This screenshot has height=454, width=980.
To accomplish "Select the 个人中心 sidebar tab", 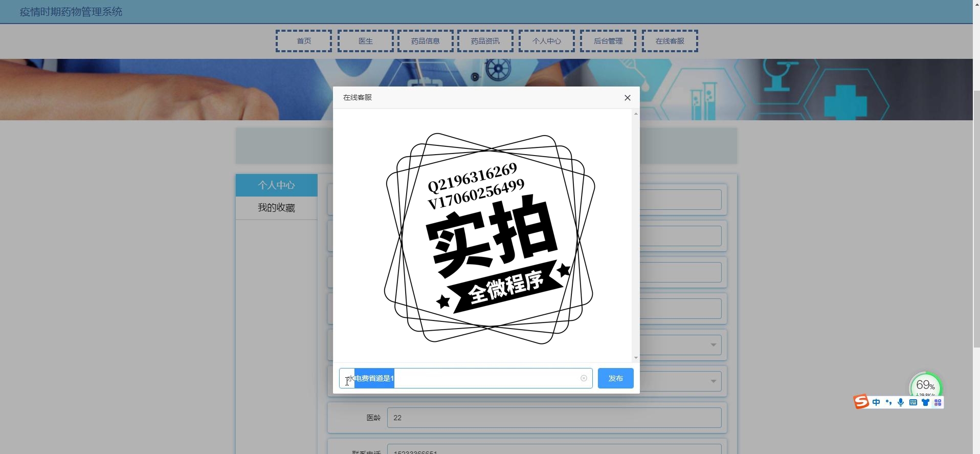I will (x=277, y=185).
